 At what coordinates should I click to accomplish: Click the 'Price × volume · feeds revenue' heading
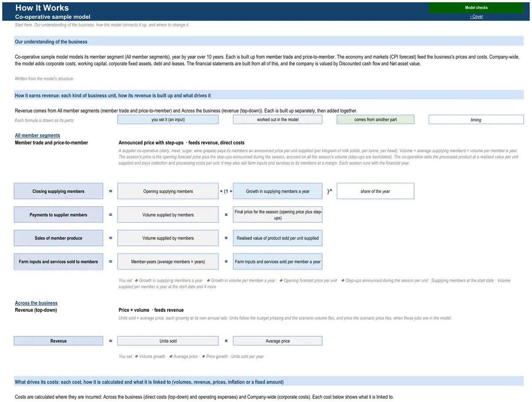(x=151, y=310)
